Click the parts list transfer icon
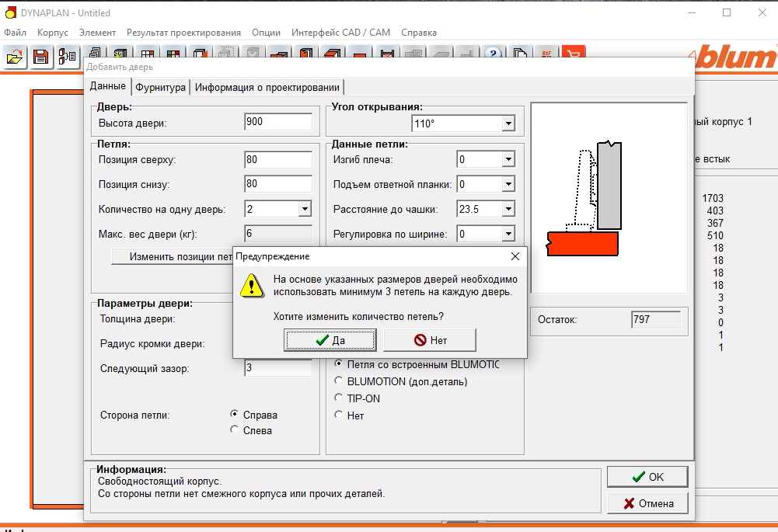The image size is (778, 532). [67, 57]
